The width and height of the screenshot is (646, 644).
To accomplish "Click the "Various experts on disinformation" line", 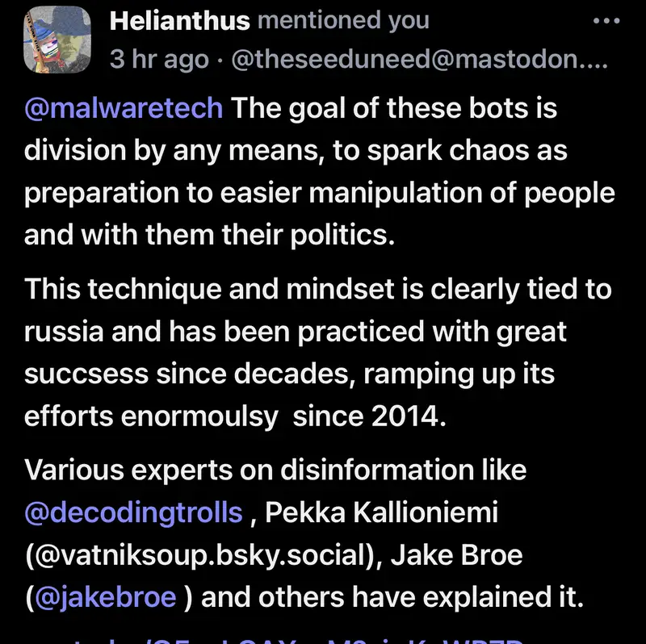I will tap(275, 469).
